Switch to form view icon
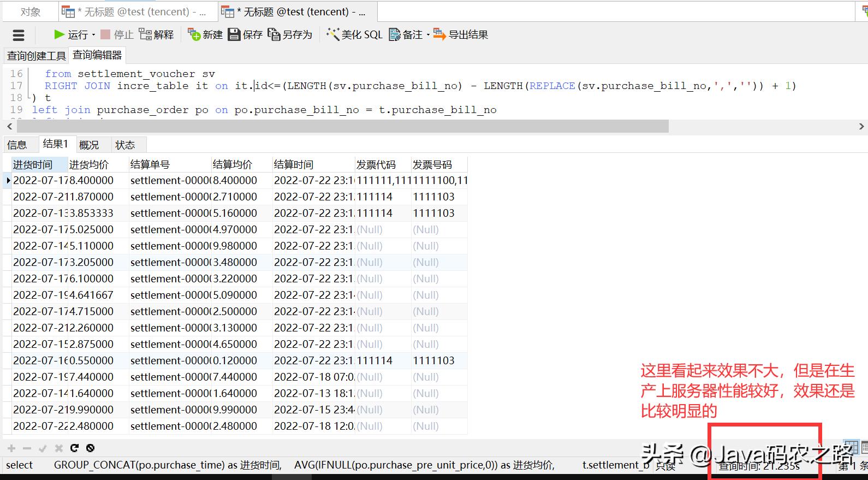The width and height of the screenshot is (868, 480). (864, 447)
